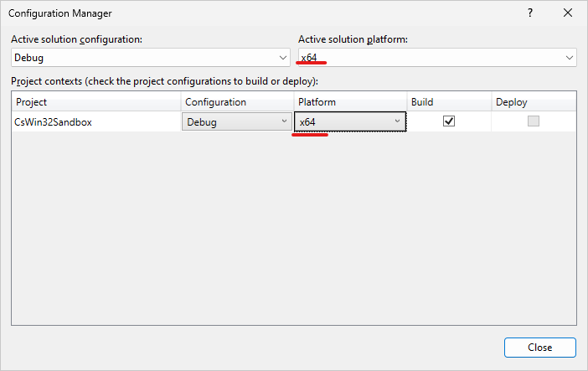Click the Platform column header

point(350,102)
